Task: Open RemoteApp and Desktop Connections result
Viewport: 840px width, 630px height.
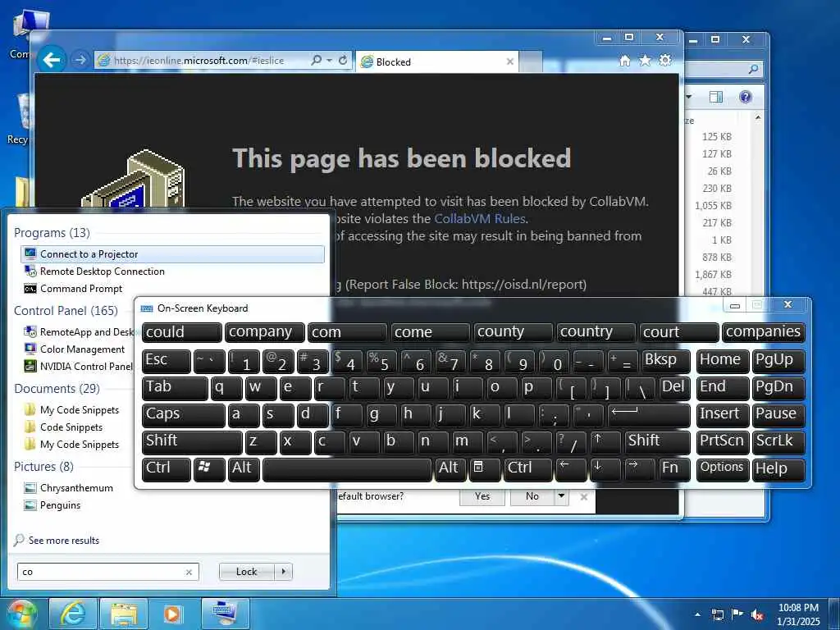Action: coord(78,332)
